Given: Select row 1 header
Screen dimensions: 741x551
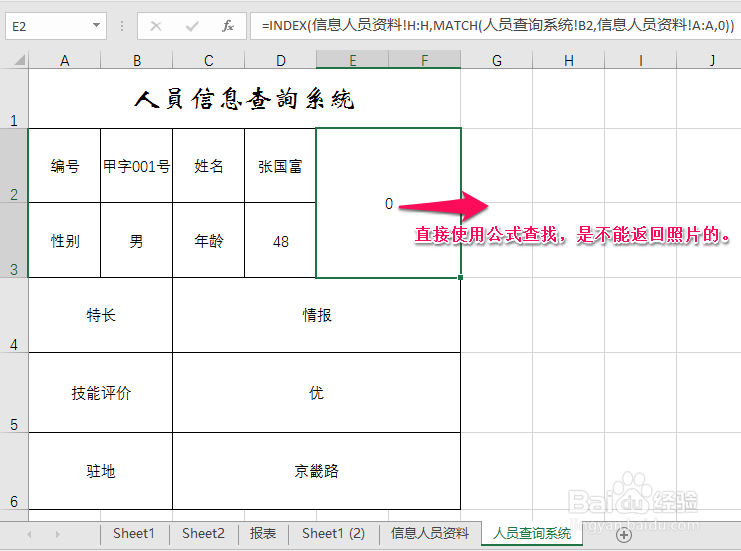Looking at the screenshot, I should pyautogui.click(x=14, y=99).
